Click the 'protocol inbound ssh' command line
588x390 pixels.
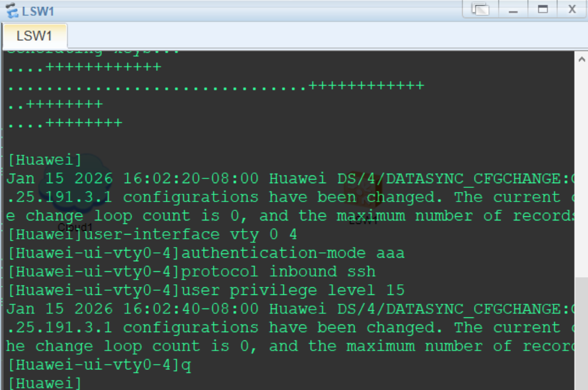pos(191,272)
